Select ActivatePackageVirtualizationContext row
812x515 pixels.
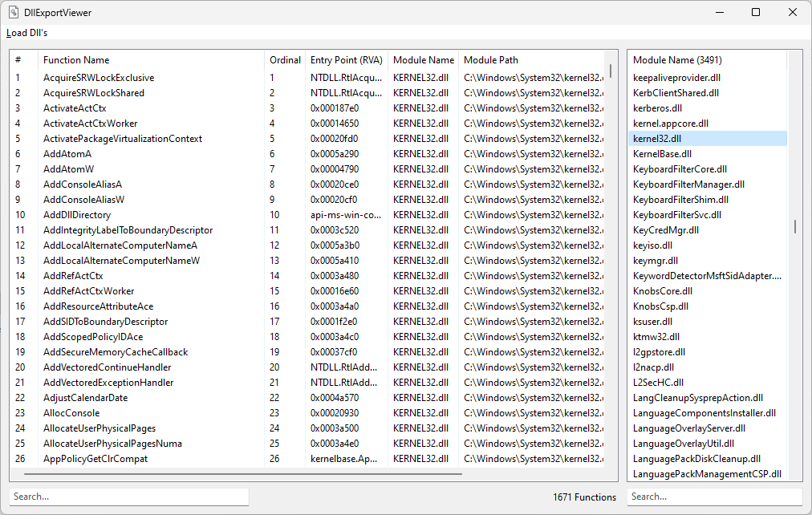click(307, 139)
